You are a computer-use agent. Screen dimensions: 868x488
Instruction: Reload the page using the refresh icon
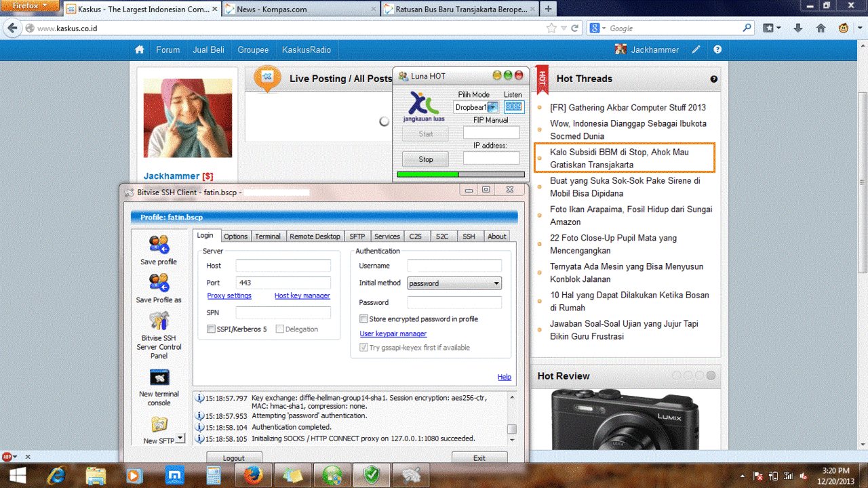coord(575,28)
